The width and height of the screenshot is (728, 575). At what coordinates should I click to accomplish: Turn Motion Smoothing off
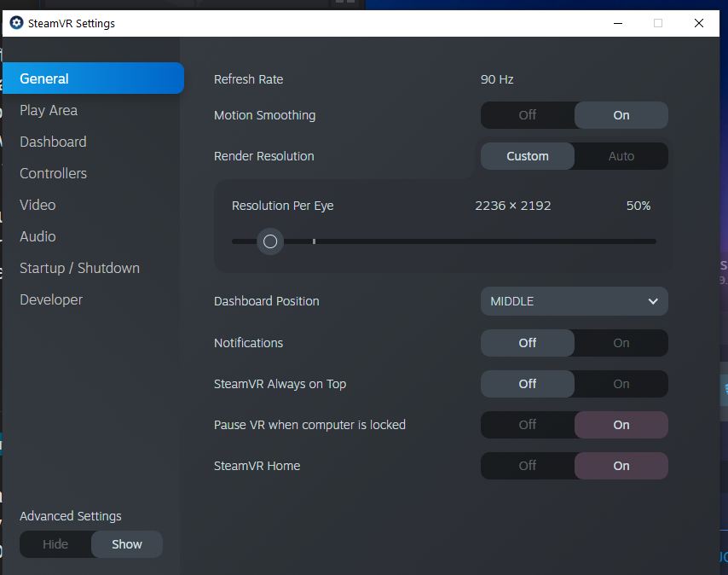(x=528, y=115)
